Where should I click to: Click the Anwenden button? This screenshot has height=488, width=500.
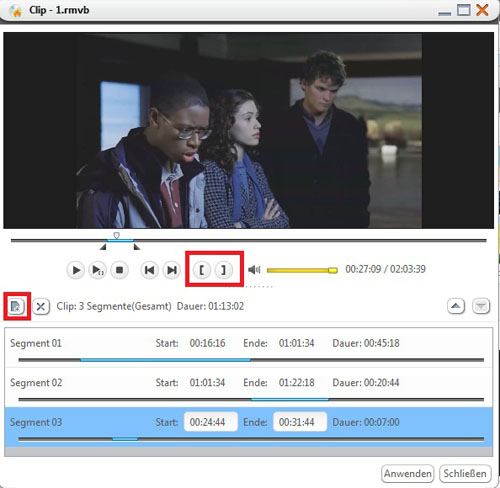click(x=407, y=473)
